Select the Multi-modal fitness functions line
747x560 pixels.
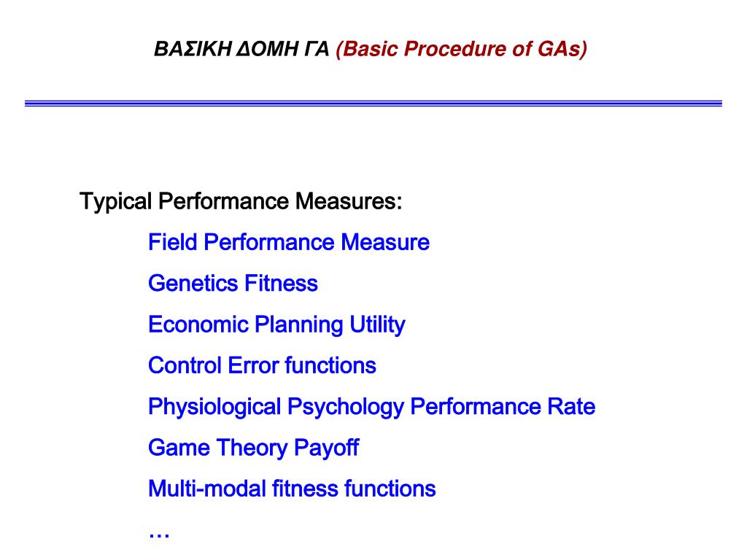click(x=292, y=489)
